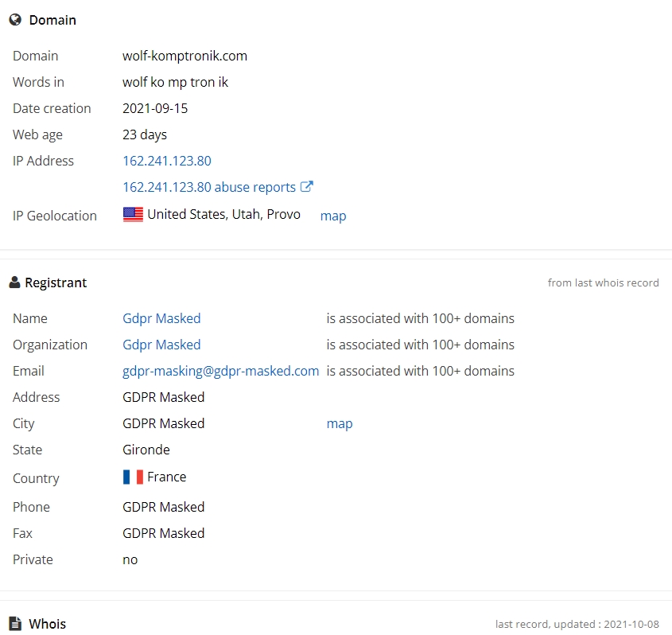This screenshot has height=635, width=672.
Task: Click 'from last whois record' note
Action: point(603,282)
